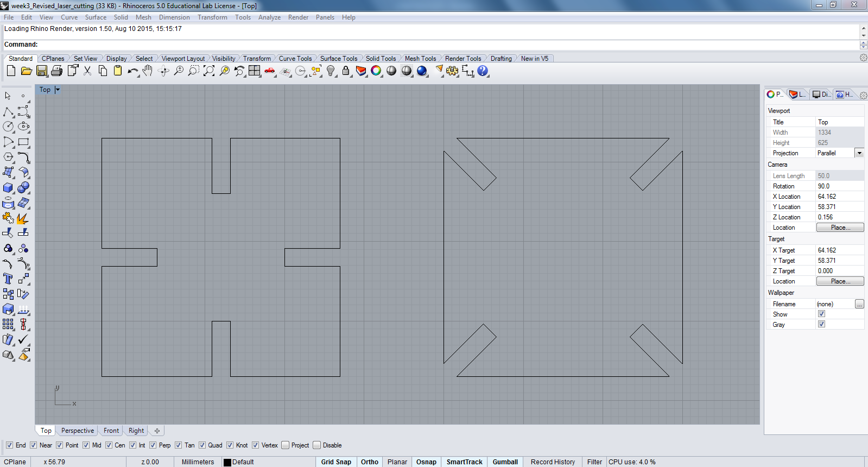The height and width of the screenshot is (467, 868).
Task: Open the Analyze menu
Action: click(x=269, y=17)
